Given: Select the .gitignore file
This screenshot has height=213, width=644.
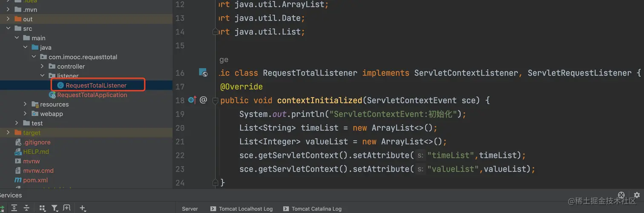Looking at the screenshot, I should tap(37, 142).
